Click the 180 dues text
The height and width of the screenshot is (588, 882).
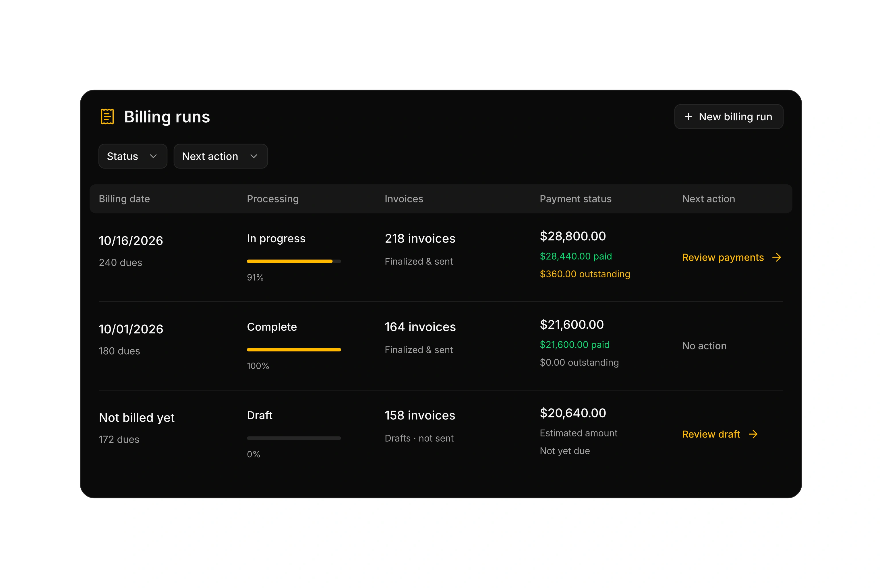(119, 351)
